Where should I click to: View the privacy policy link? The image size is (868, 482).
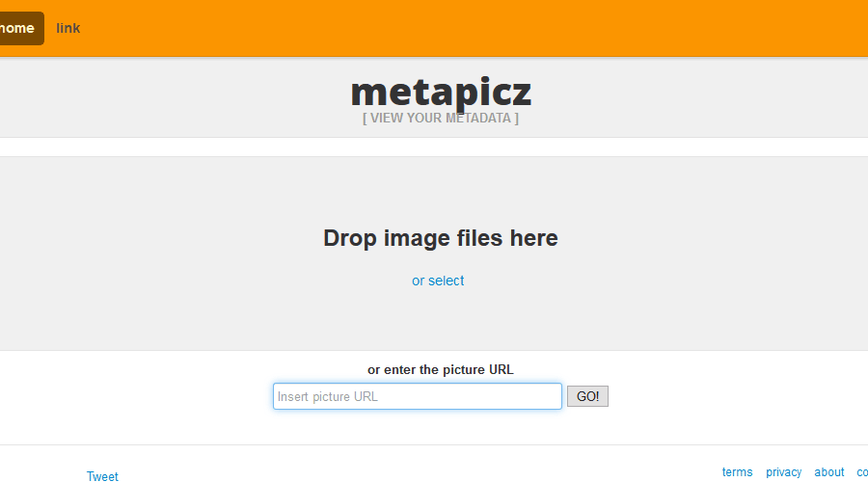784,472
